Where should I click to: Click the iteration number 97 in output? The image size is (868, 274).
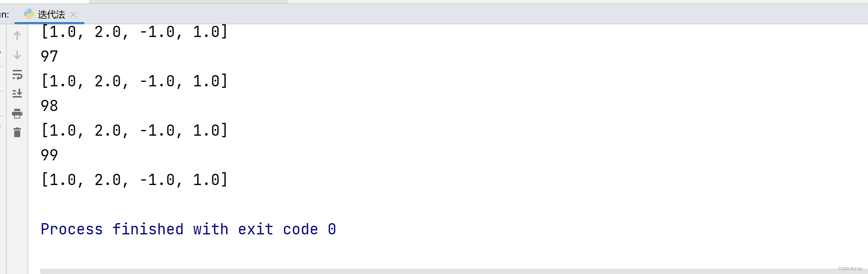tap(49, 56)
